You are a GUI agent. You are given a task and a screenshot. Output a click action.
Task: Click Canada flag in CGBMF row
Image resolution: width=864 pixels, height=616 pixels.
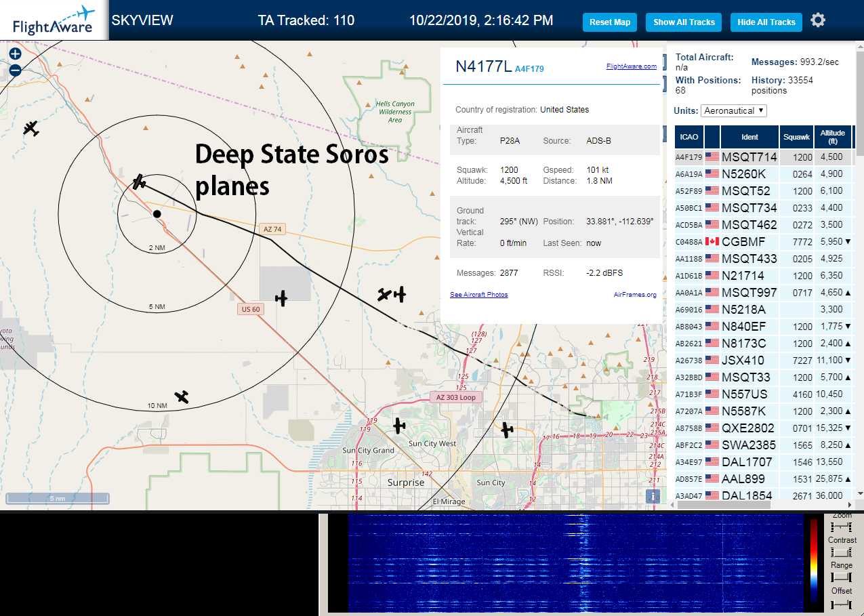(x=712, y=242)
